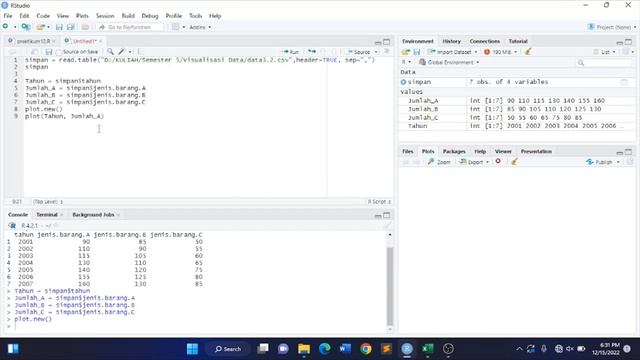Open the New File dropdown arrow
This screenshot has height=360, width=640.
15,27
